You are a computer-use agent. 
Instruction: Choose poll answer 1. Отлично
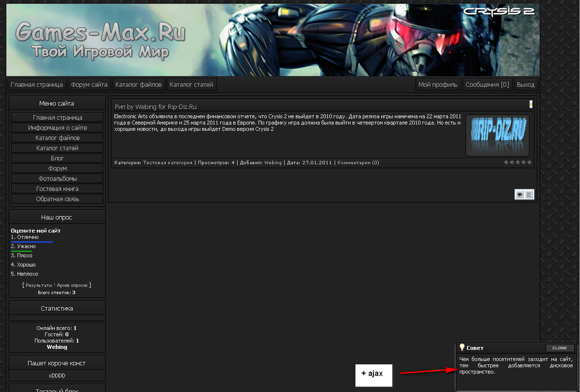pyautogui.click(x=25, y=237)
